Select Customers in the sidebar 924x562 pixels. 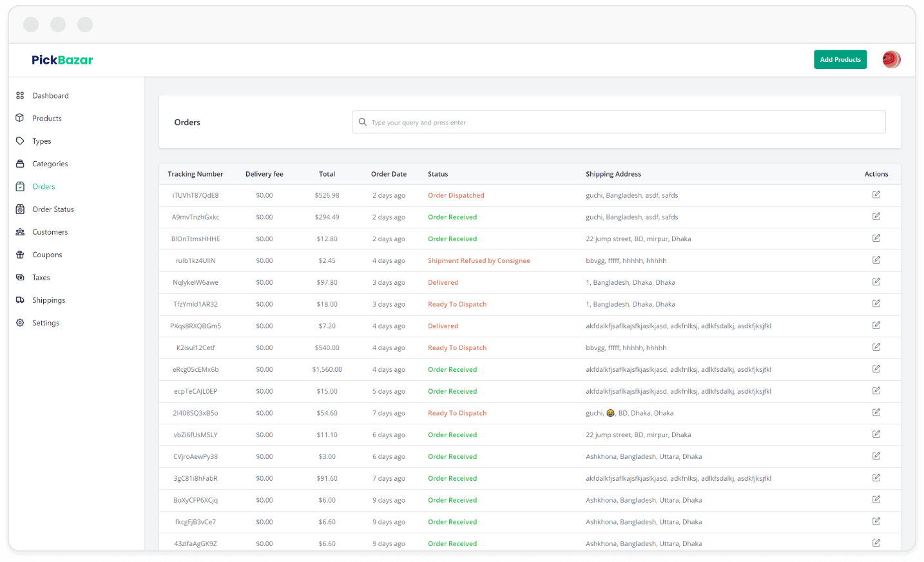[x=50, y=232]
